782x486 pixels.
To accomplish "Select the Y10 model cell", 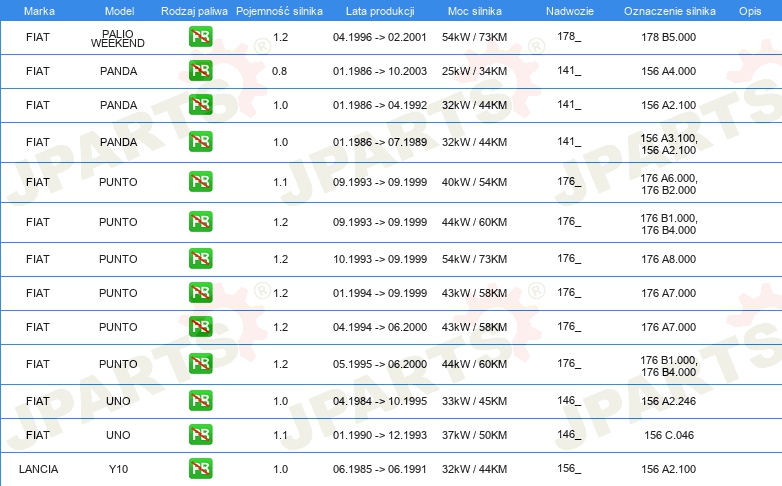I will click(118, 469).
